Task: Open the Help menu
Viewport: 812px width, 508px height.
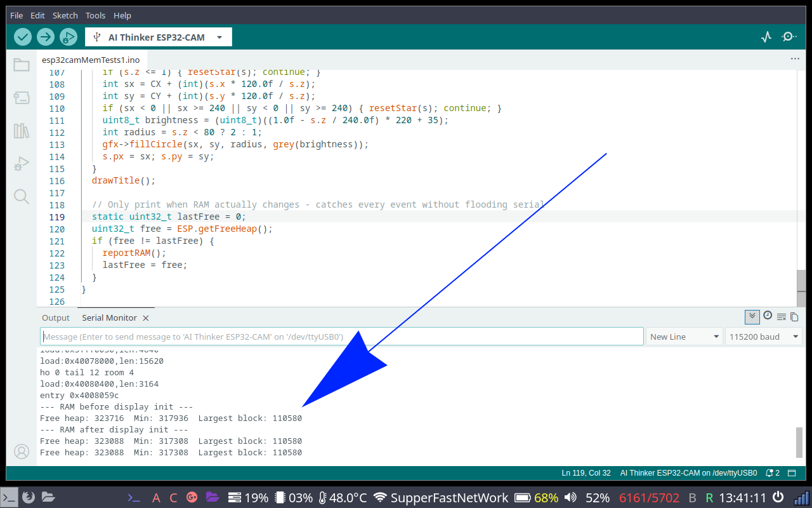Action: [122, 15]
